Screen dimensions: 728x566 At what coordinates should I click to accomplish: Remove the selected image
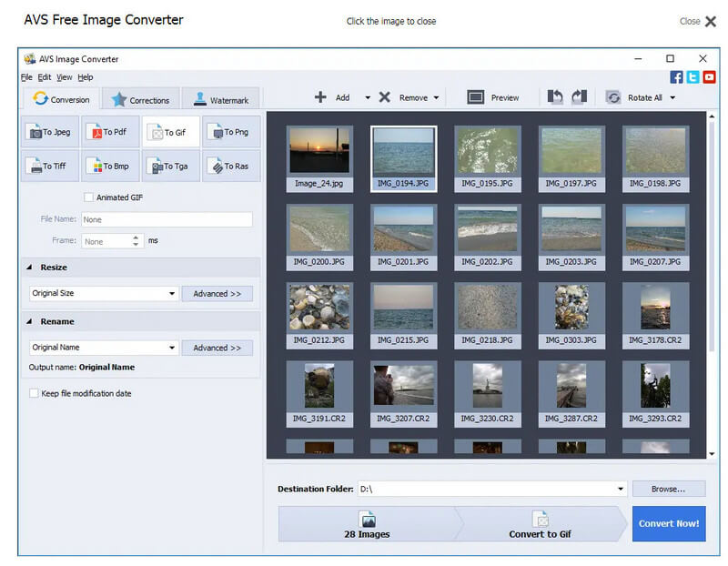[405, 97]
